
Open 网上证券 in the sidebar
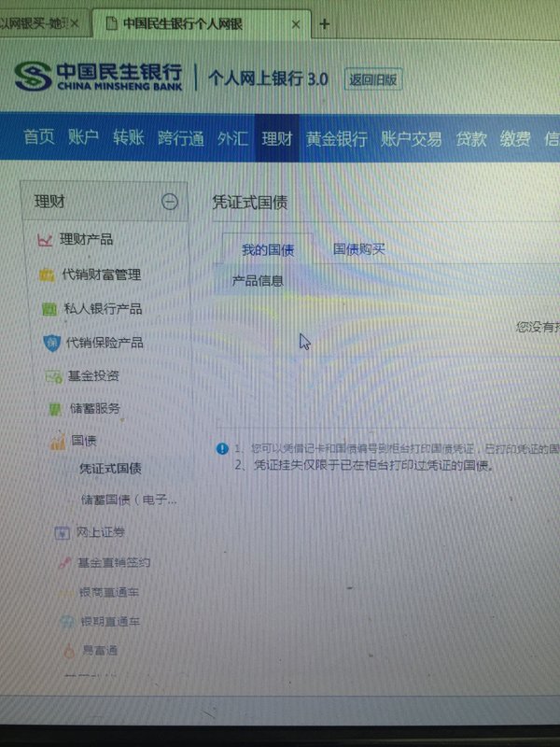click(x=101, y=532)
